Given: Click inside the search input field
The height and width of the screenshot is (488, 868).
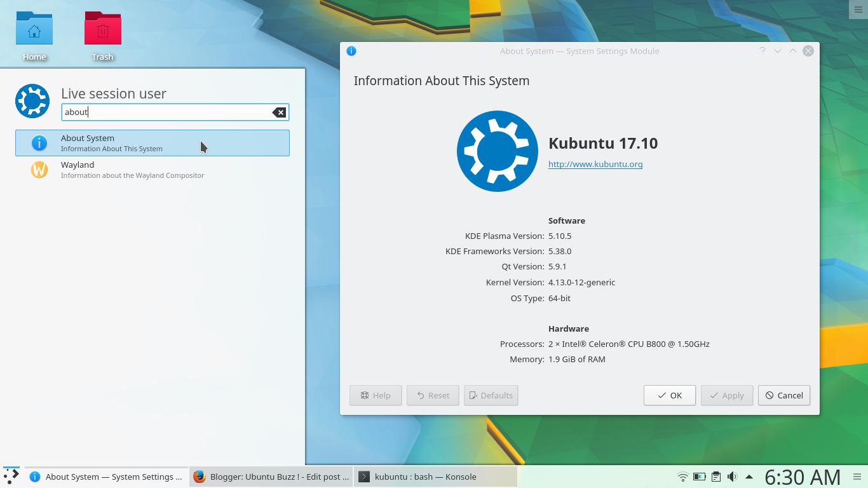Looking at the screenshot, I should coord(165,112).
